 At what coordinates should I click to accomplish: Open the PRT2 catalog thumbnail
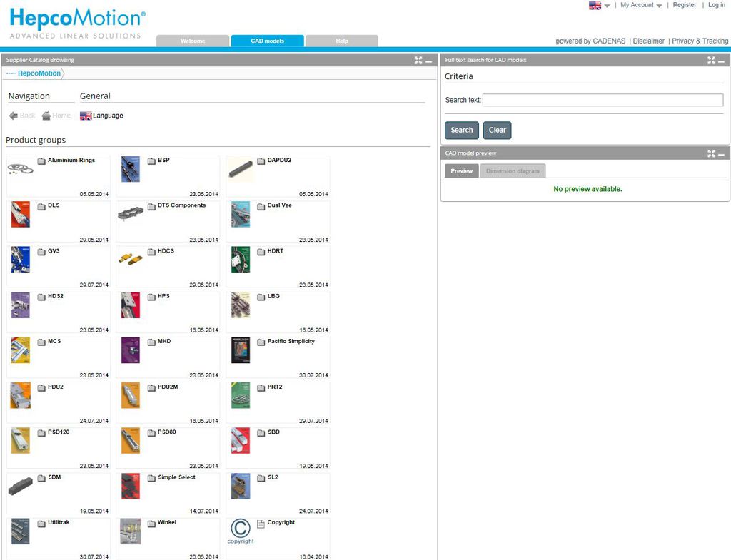(x=241, y=395)
